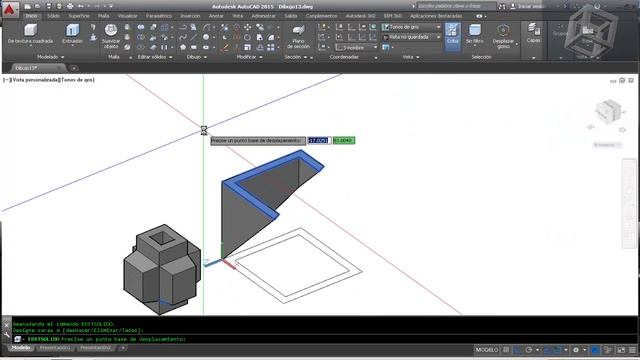Viewport: 640px width, 360px height.
Task: Click the customization menu icon at status bar end
Action: tap(632, 350)
